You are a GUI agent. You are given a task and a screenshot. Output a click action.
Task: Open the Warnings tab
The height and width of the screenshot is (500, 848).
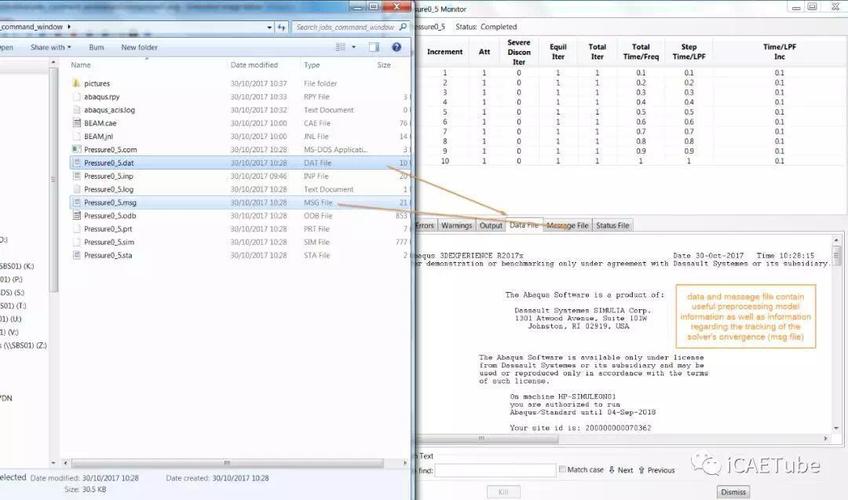click(456, 225)
